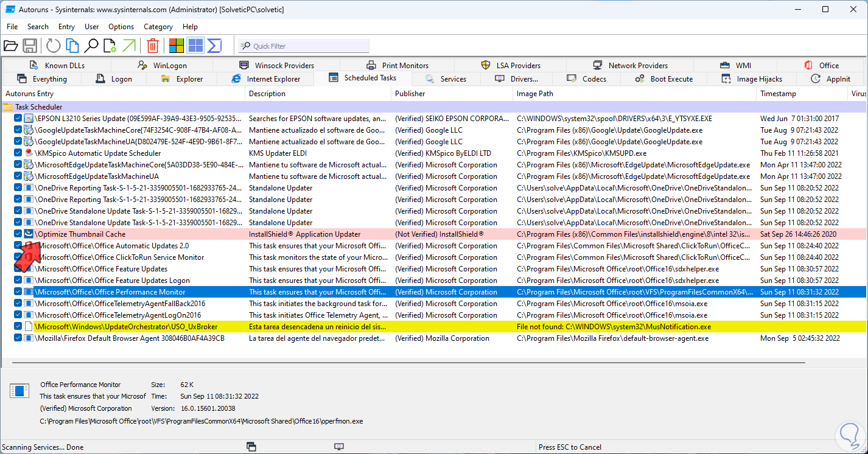
Task: Select the OfficeTelemetryAgentLogOn2016 entry name
Action: pyautogui.click(x=118, y=315)
